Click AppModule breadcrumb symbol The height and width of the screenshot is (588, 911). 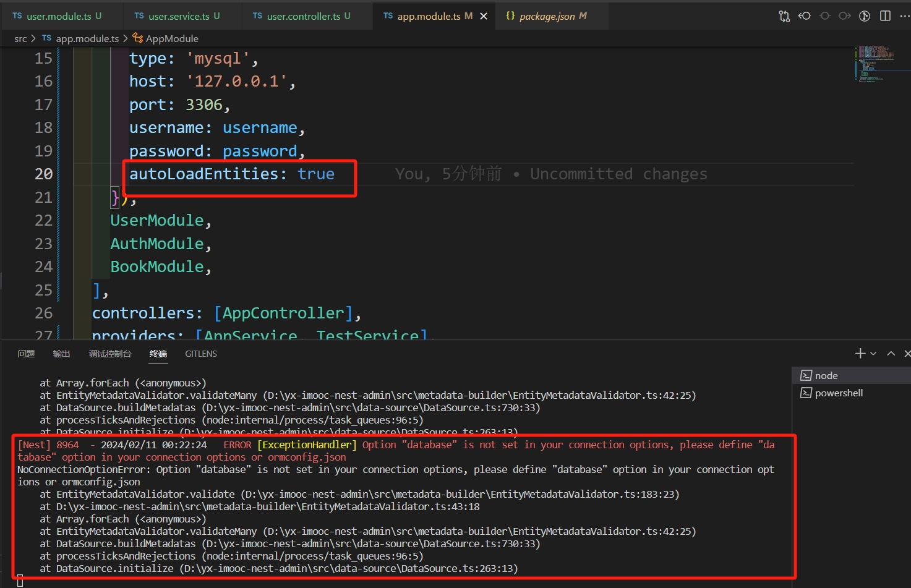pos(172,38)
